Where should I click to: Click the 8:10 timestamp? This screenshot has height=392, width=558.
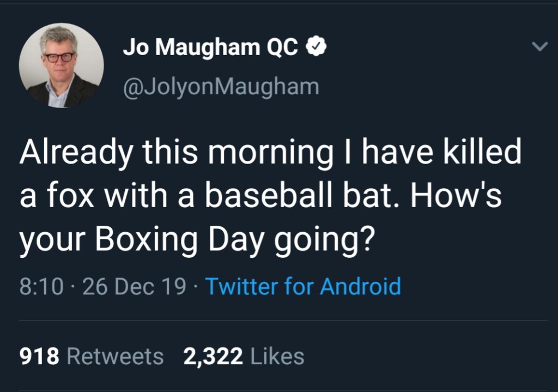coord(41,286)
